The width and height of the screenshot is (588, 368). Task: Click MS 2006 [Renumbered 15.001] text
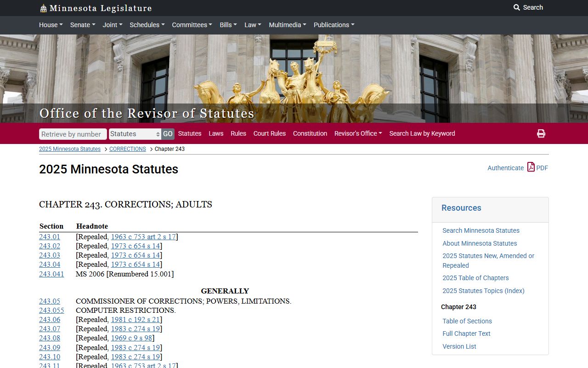pyautogui.click(x=125, y=274)
